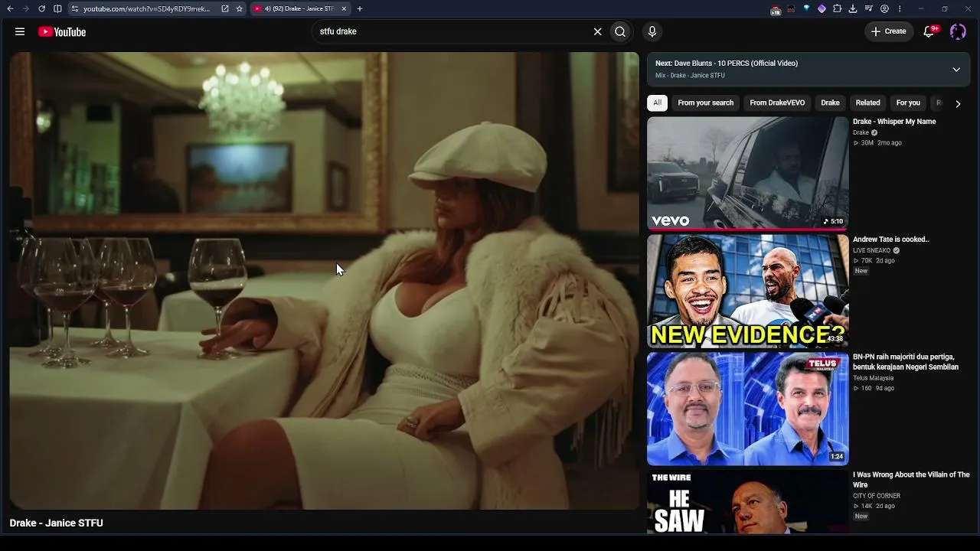
Task: Click the 'Next: Dave Blunts - 10 PERCS' text
Action: pyautogui.click(x=727, y=64)
